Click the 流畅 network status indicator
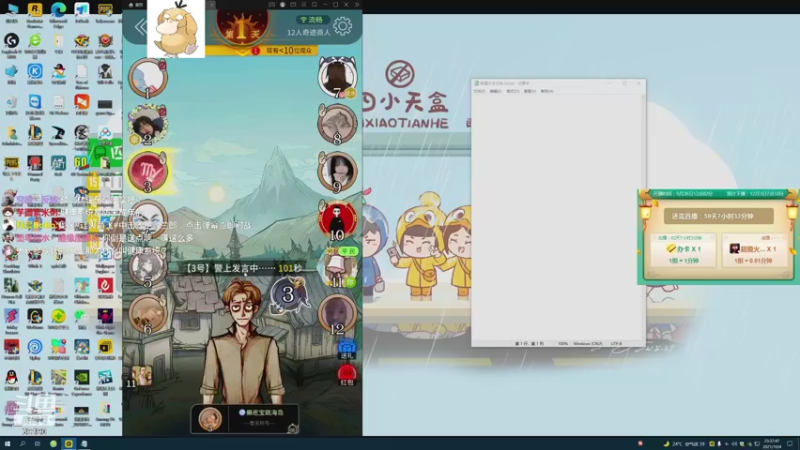800x450 pixels. coord(312,20)
